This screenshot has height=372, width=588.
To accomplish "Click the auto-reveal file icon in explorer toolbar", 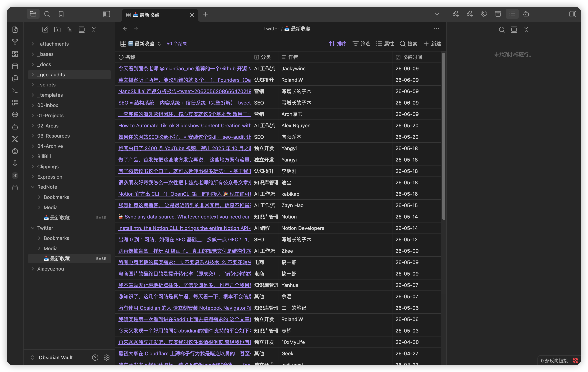I will pyautogui.click(x=82, y=29).
